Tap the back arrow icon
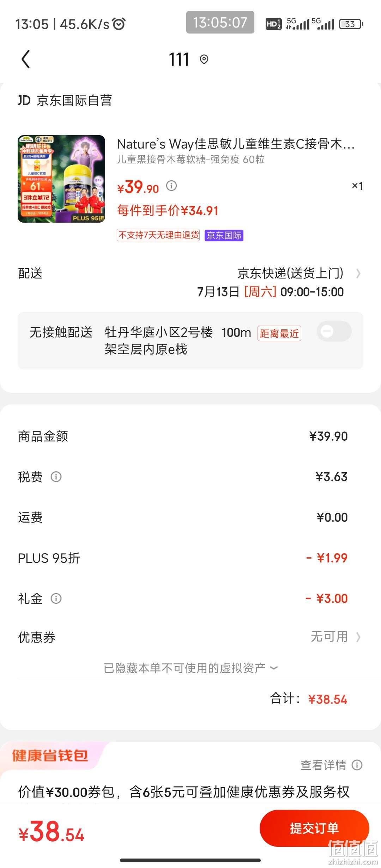Screen dimensions: 381x868 pos(26,59)
